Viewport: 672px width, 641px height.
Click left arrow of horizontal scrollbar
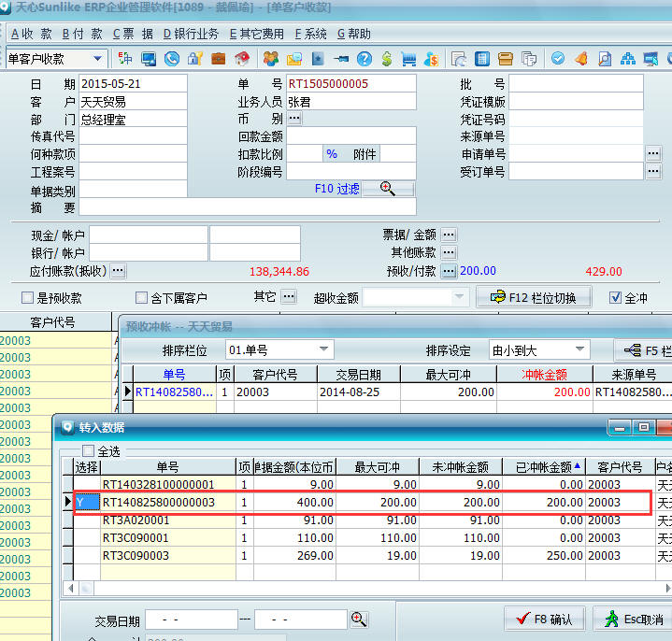tap(70, 589)
